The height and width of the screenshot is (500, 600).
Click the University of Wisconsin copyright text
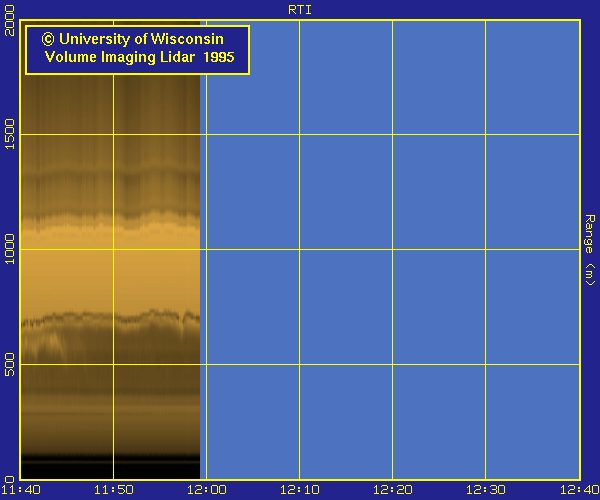coord(132,39)
